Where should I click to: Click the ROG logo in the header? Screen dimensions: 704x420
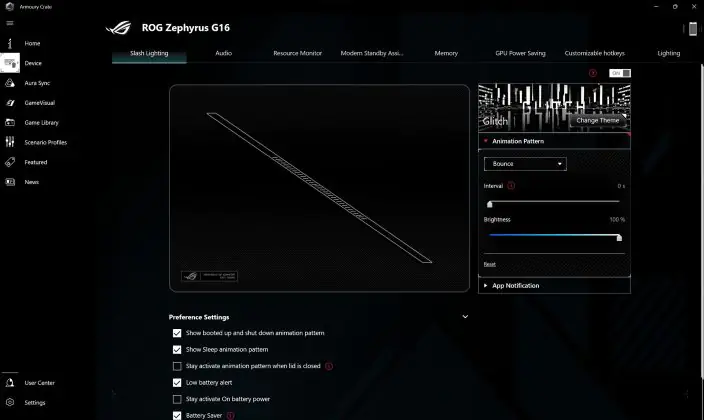click(119, 28)
